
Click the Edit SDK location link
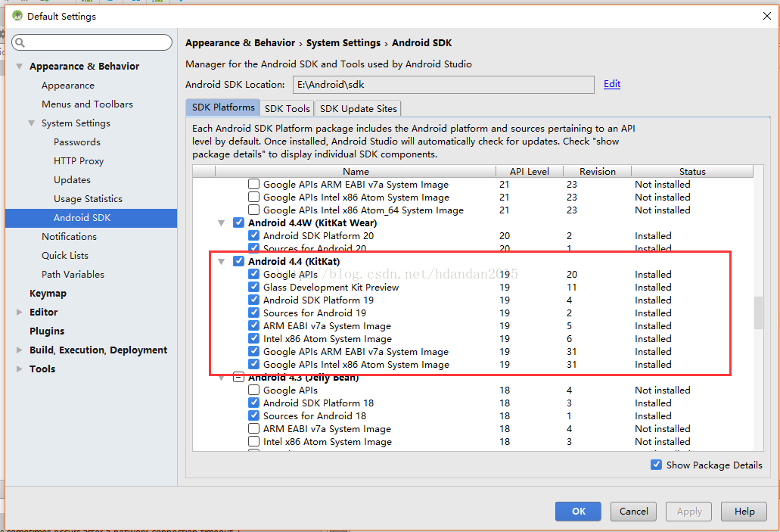[x=612, y=83]
